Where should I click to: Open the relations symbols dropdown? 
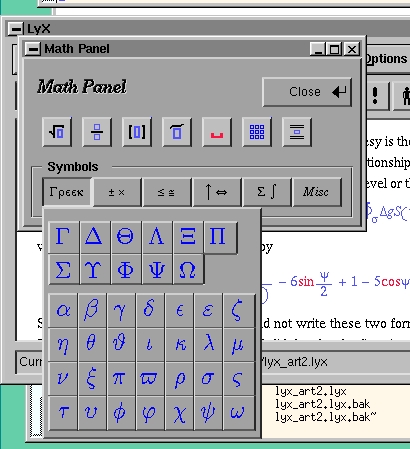tap(166, 192)
